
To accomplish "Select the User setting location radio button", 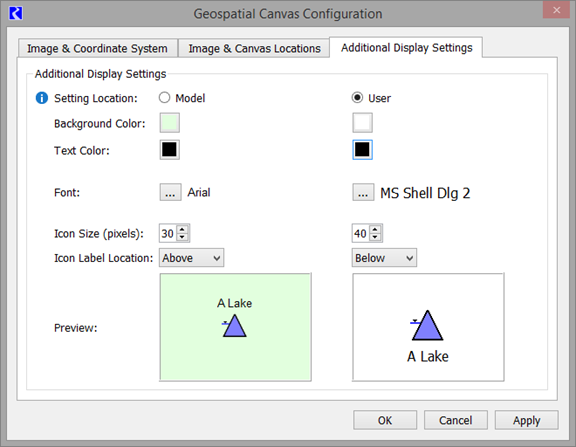I will tap(357, 98).
